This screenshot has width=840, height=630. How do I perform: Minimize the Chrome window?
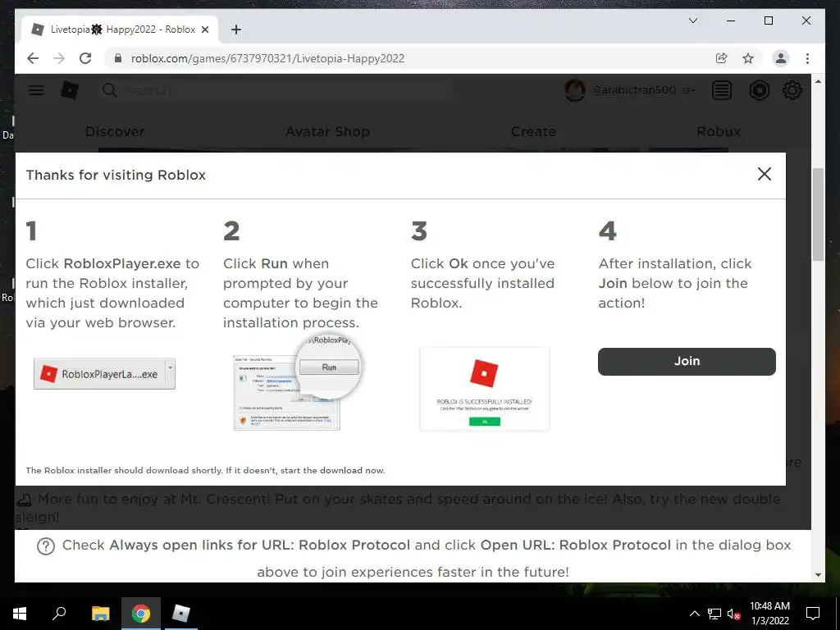(731, 21)
